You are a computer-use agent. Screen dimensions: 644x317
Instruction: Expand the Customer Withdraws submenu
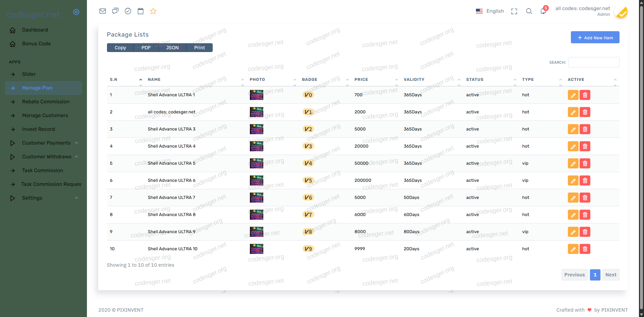47,157
